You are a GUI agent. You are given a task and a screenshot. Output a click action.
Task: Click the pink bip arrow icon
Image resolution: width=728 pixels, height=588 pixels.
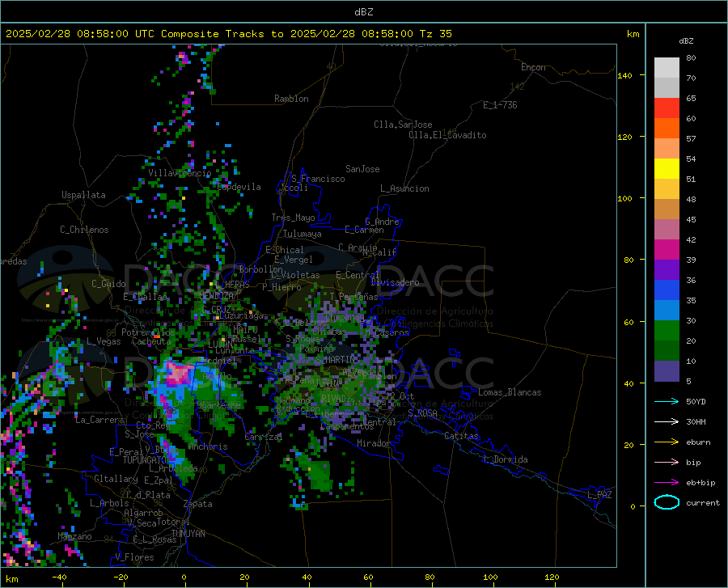(x=667, y=463)
